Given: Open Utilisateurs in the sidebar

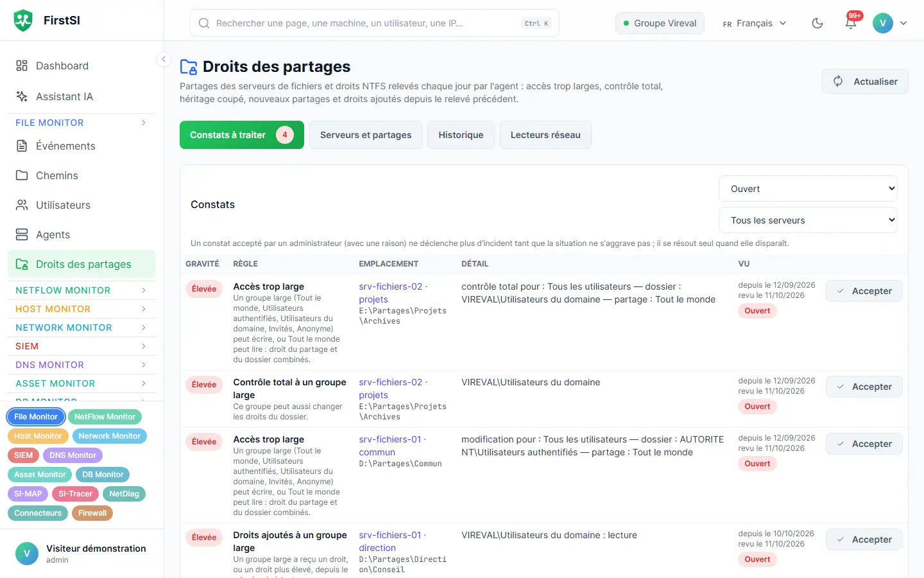Looking at the screenshot, I should 81,205.
